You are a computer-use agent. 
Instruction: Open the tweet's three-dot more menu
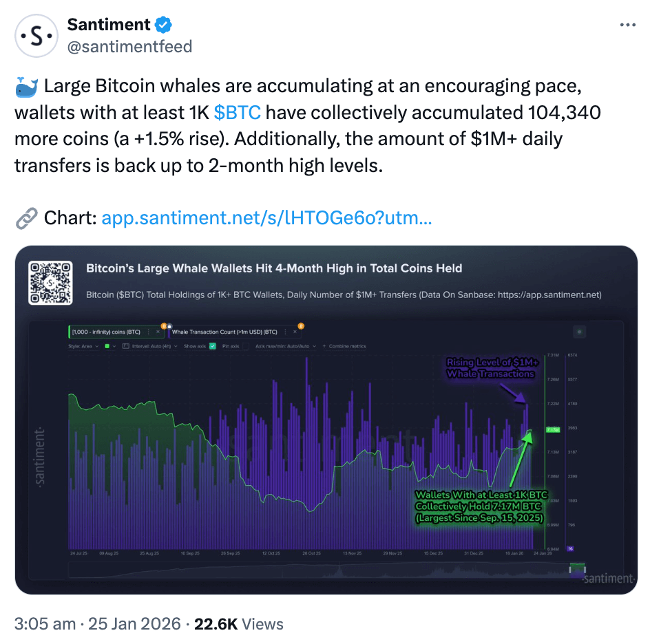click(x=627, y=25)
